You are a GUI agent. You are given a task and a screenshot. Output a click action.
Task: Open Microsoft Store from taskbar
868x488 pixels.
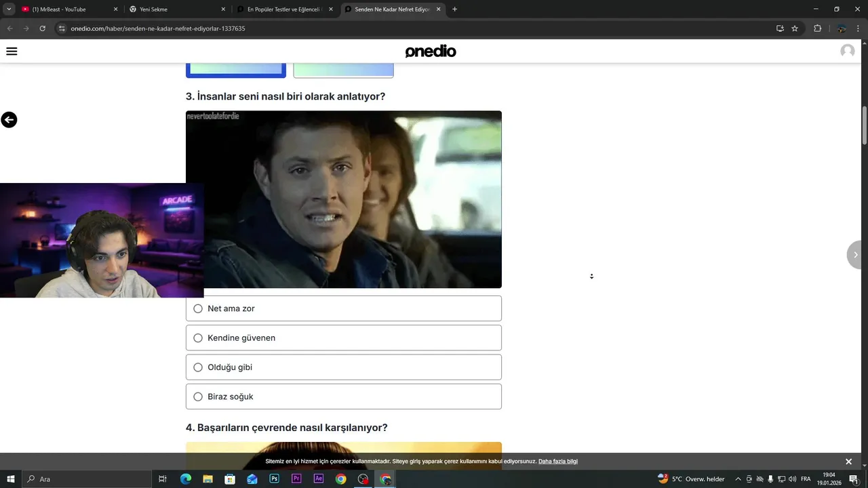(230, 479)
